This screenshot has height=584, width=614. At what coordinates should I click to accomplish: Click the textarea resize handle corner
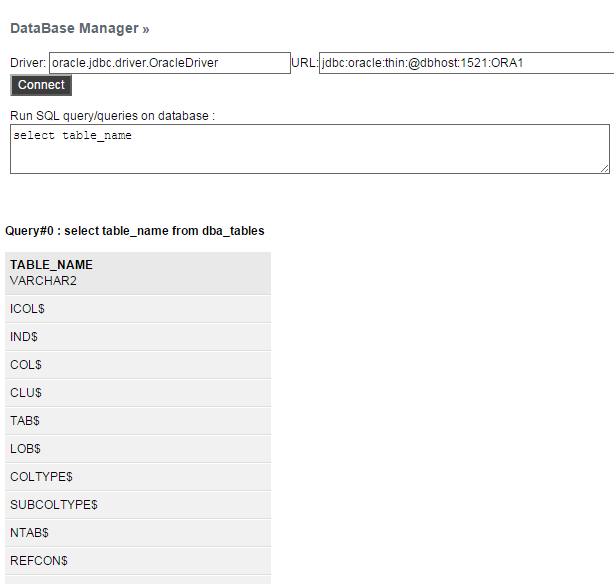(x=605, y=168)
